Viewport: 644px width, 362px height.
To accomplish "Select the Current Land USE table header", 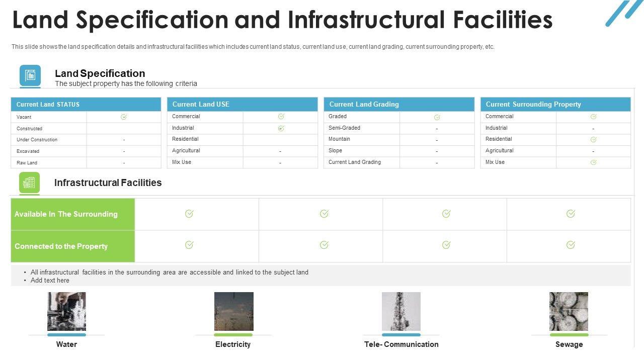I will click(x=243, y=104).
